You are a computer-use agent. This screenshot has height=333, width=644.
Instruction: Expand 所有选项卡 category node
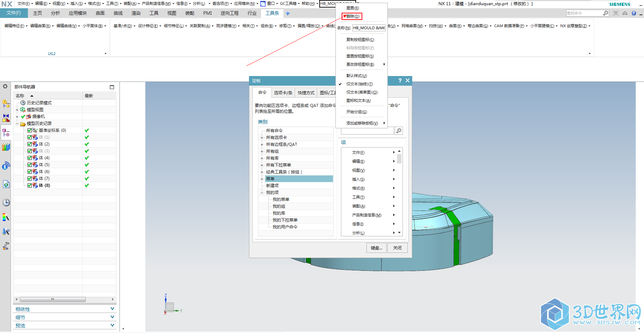262,138
